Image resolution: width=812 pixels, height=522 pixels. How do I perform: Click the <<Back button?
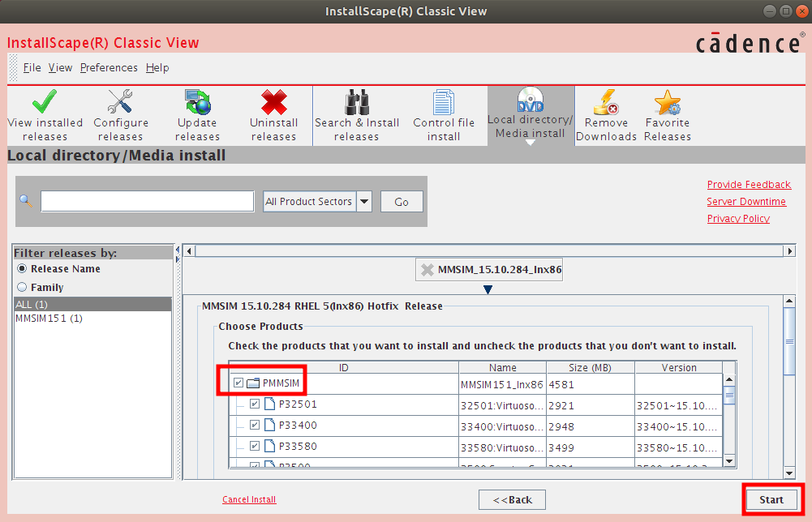pos(512,500)
